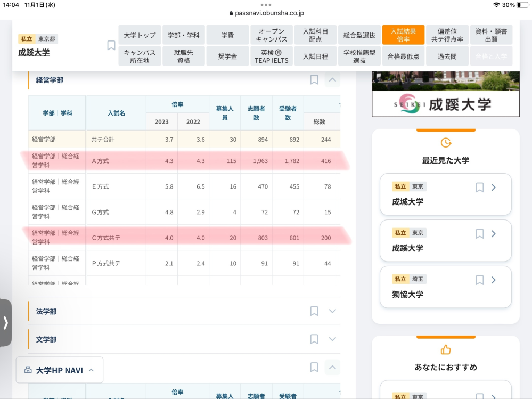Image resolution: width=532 pixels, height=399 pixels.
Task: Switch to the 学費 tab
Action: click(227, 35)
